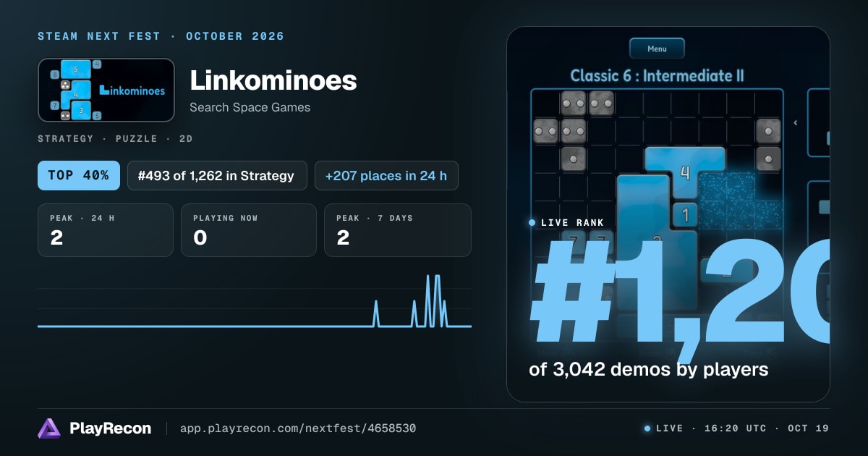Click 'Classic 6 : Intermediate II' level title
Viewport: 868px width, 456px height.
coord(658,75)
